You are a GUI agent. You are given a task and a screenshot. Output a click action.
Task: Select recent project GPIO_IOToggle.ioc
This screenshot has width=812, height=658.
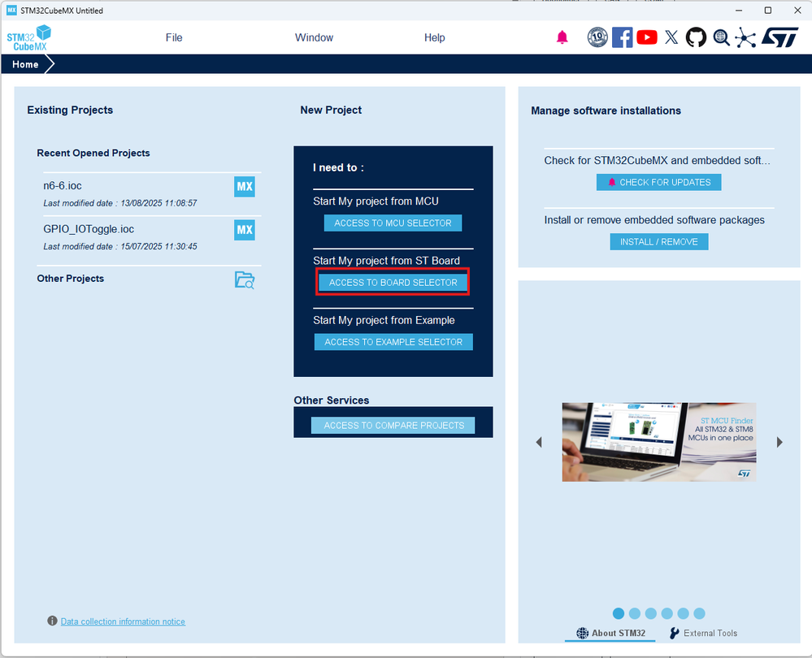[89, 229]
